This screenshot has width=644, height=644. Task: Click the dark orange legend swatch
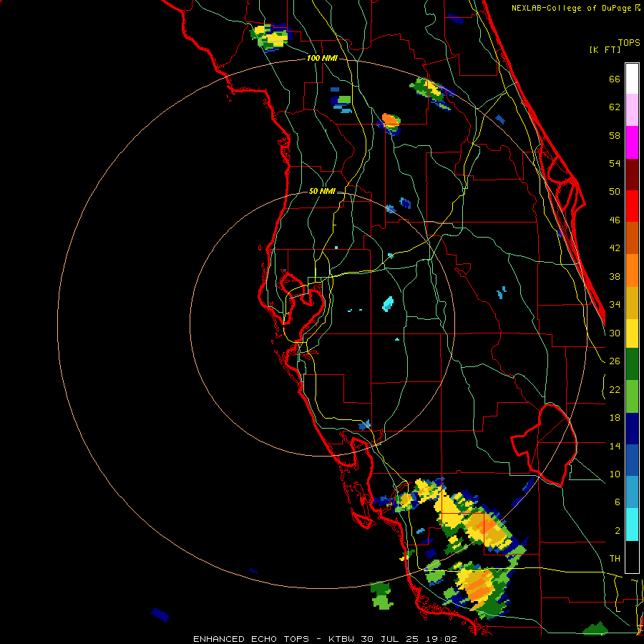632,238
